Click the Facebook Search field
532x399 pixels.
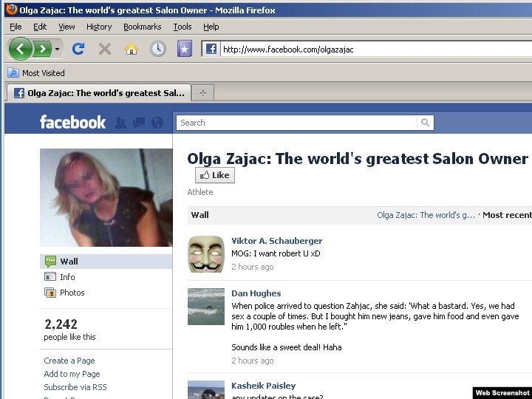tap(296, 123)
